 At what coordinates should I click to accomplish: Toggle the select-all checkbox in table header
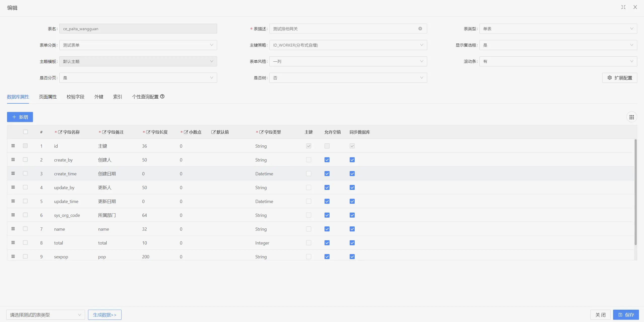25,132
